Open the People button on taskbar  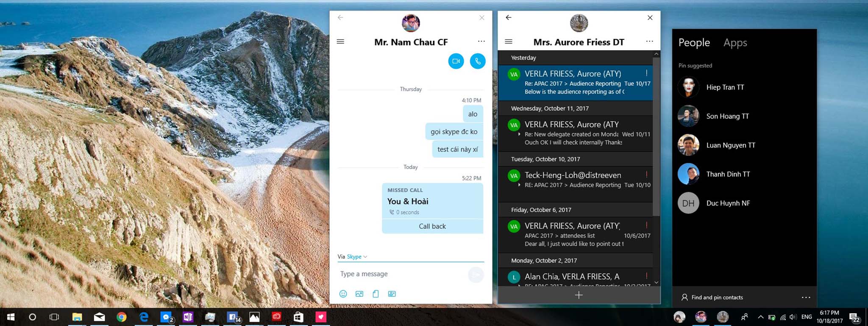point(744,317)
